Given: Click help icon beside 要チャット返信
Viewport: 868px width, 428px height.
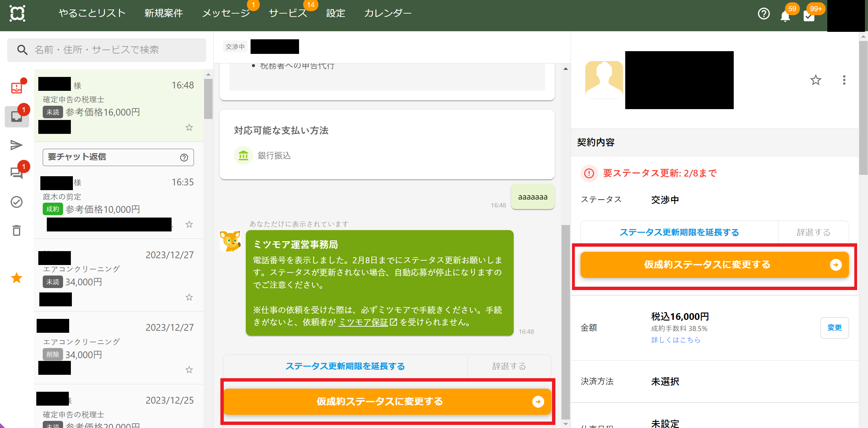Looking at the screenshot, I should click(184, 158).
